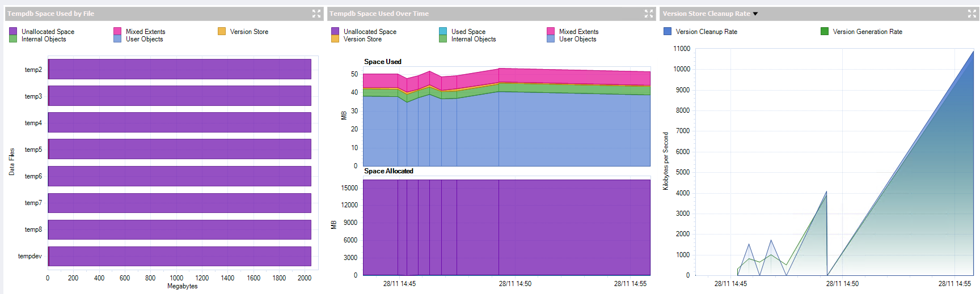Click the temp5 purple bar
980x294 pixels.
(179, 149)
